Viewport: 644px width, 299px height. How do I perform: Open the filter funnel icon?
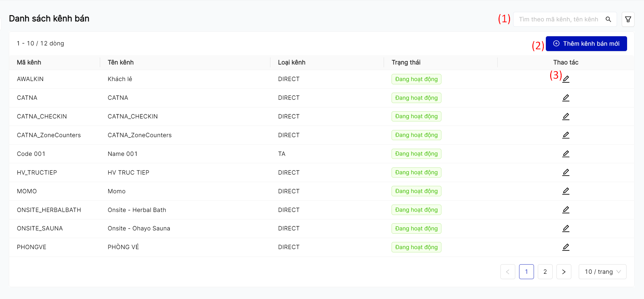tap(628, 19)
